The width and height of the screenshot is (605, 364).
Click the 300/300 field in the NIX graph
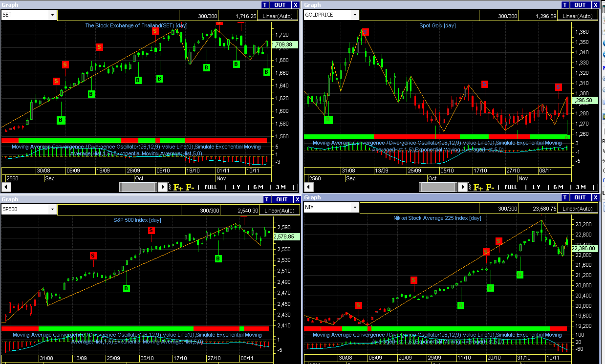coord(499,209)
